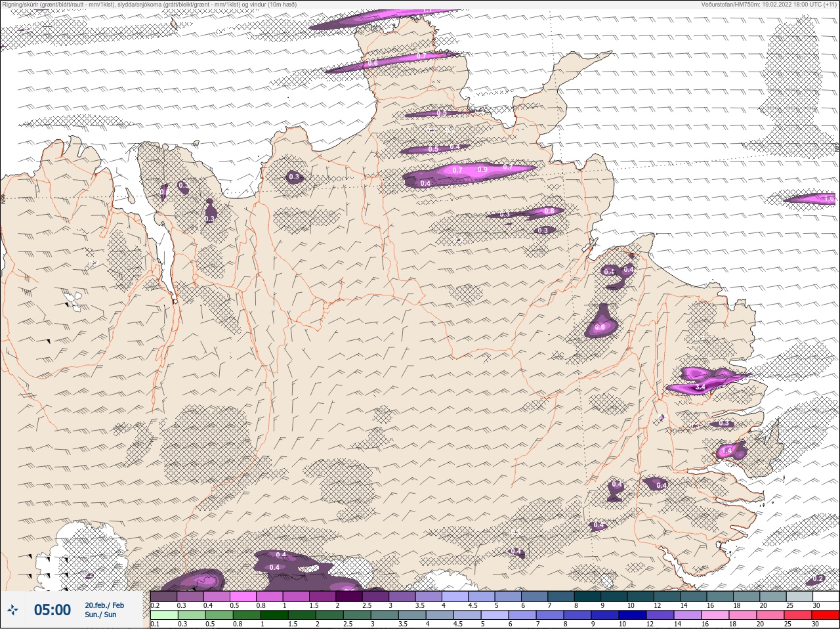Select lower legend pink swatch between 18 and 20
The height and width of the screenshot is (629, 840).
click(743, 615)
